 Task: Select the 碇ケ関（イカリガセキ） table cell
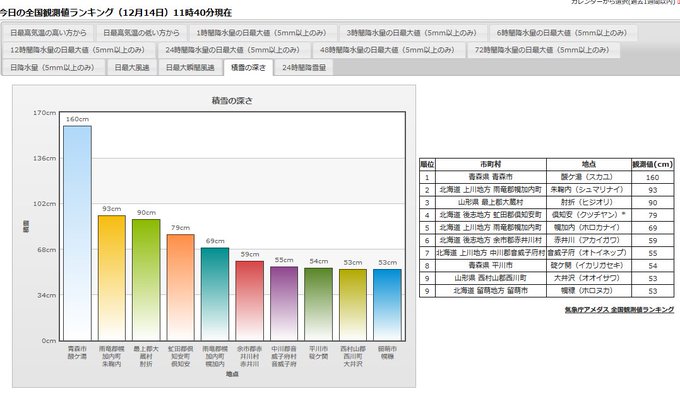pos(588,265)
